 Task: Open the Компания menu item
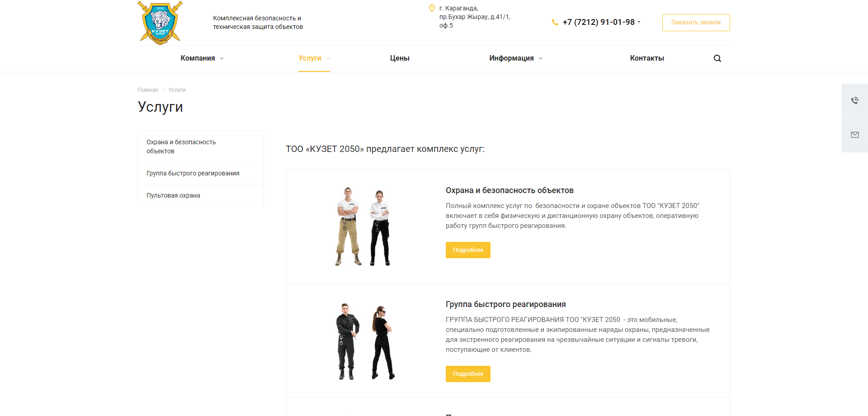(x=198, y=58)
